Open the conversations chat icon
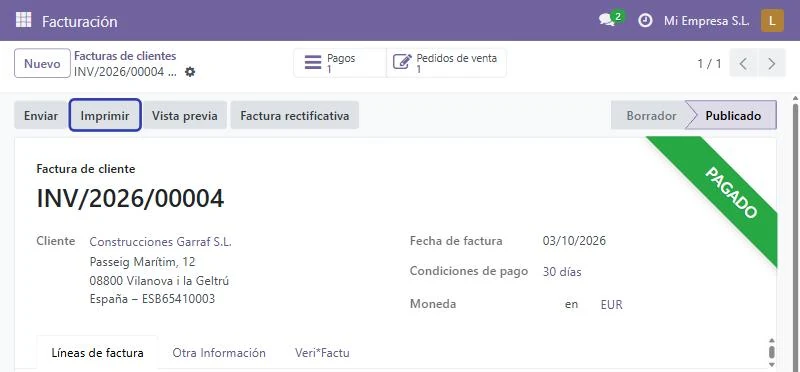Image resolution: width=800 pixels, height=372 pixels. click(x=607, y=20)
